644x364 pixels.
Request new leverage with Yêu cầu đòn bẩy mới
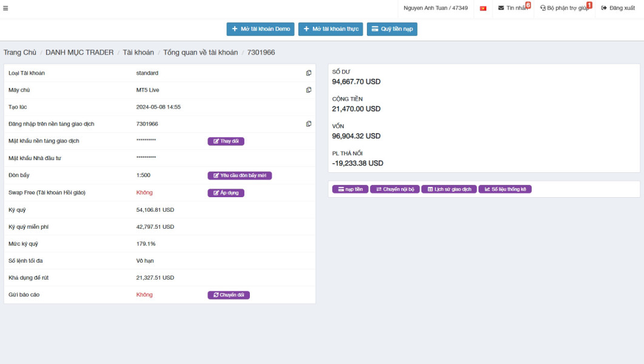click(240, 175)
